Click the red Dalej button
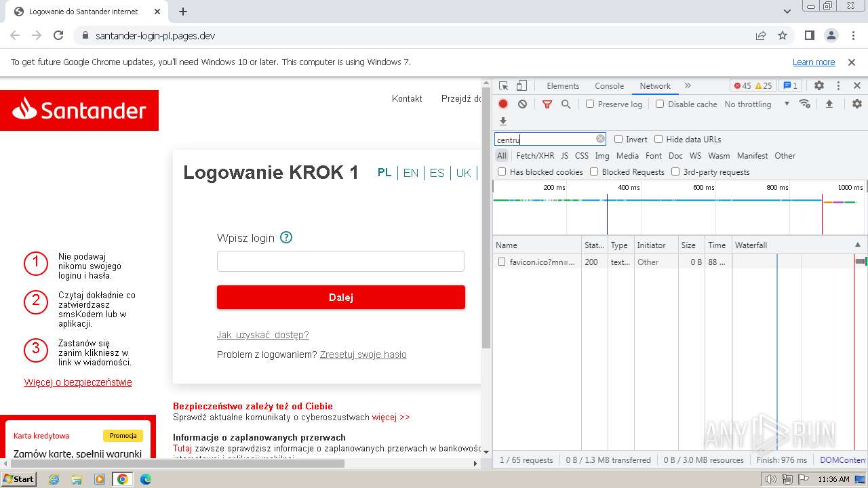 [341, 297]
